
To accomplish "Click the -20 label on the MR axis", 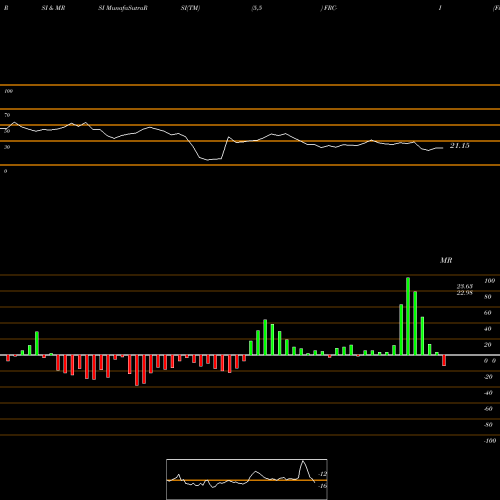I will click(488, 377).
